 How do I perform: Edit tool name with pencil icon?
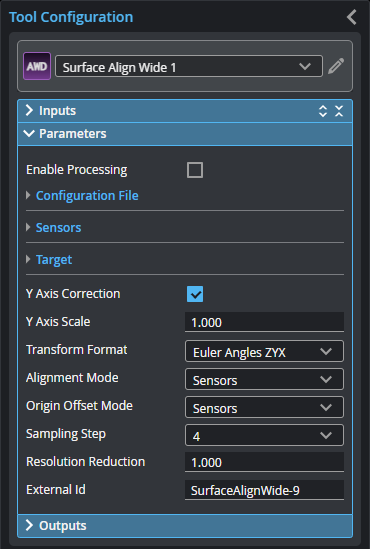click(x=336, y=66)
